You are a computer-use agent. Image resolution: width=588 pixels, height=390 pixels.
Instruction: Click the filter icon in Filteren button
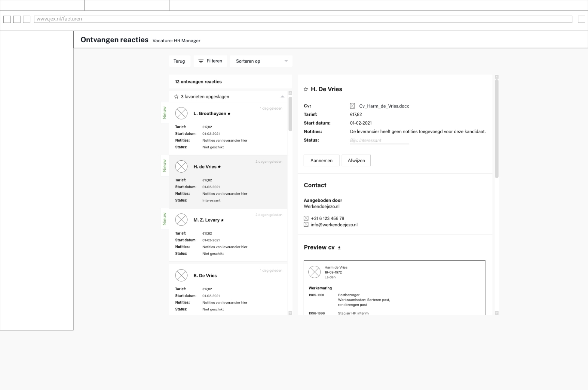201,61
